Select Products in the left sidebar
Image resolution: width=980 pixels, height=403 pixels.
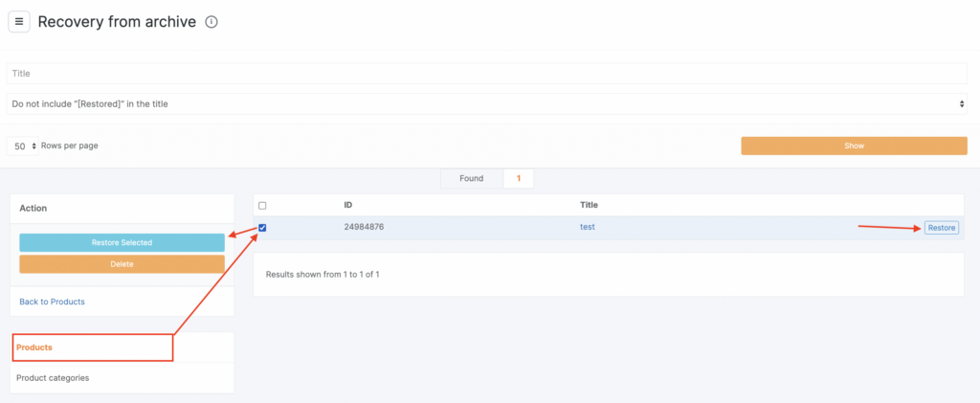pyautogui.click(x=34, y=347)
